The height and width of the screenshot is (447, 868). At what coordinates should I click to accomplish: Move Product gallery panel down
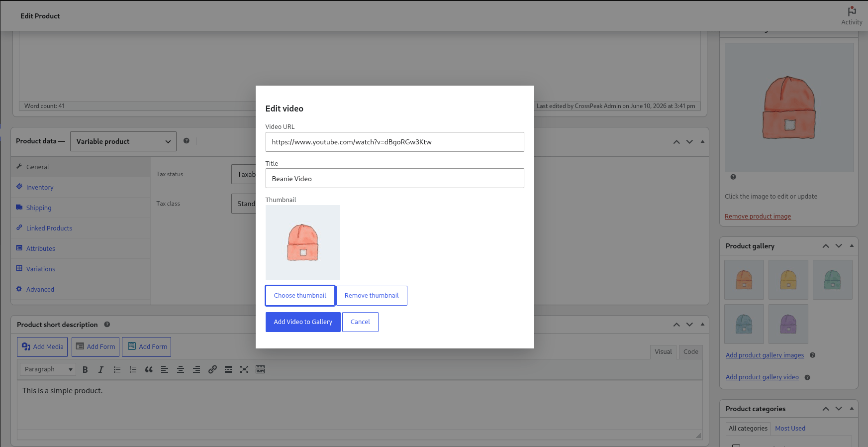[839, 246]
